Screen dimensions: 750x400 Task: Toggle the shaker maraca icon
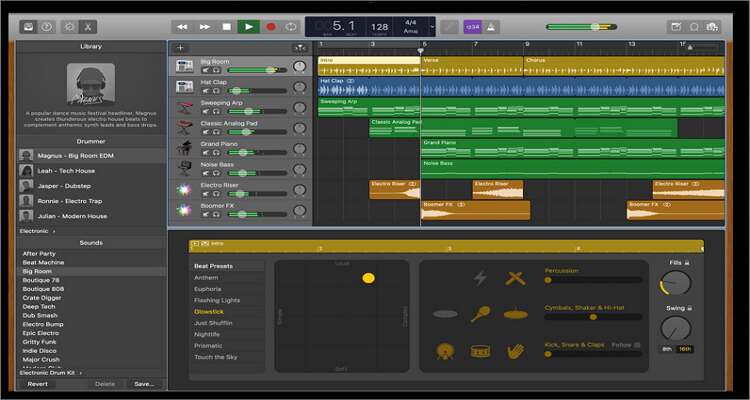coord(480,314)
